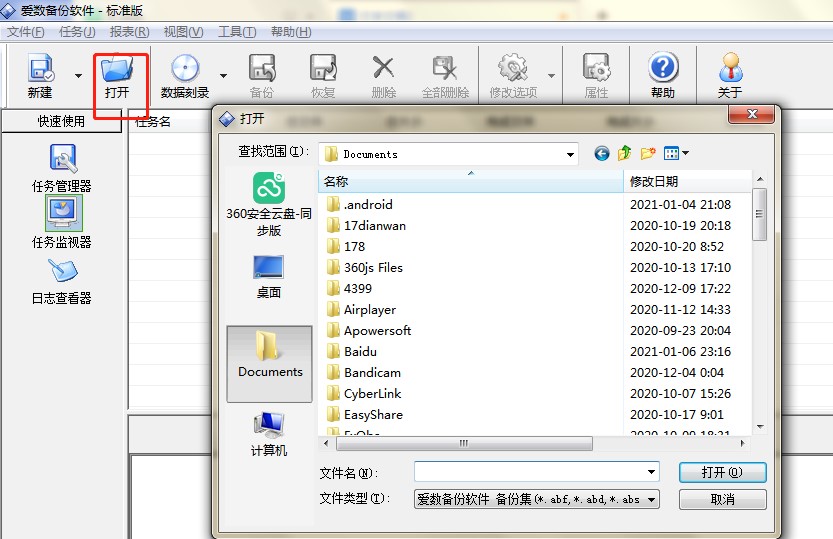Click the 取消 (Cancel) button
The image size is (833, 539).
[722, 499]
